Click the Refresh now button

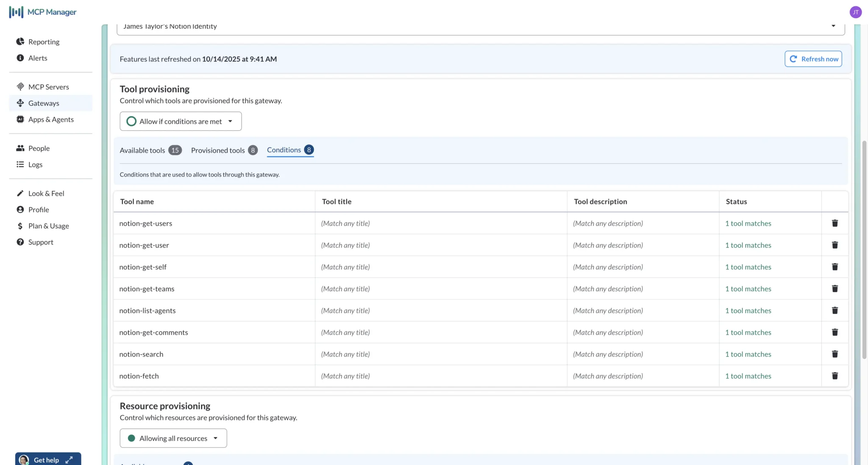coord(812,59)
